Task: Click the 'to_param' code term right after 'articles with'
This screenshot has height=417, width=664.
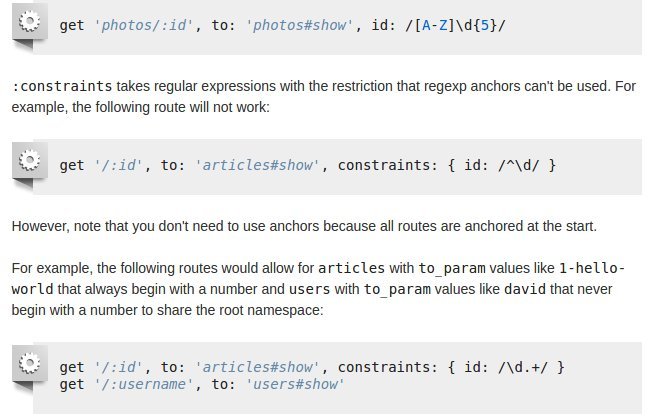Action: click(x=452, y=268)
